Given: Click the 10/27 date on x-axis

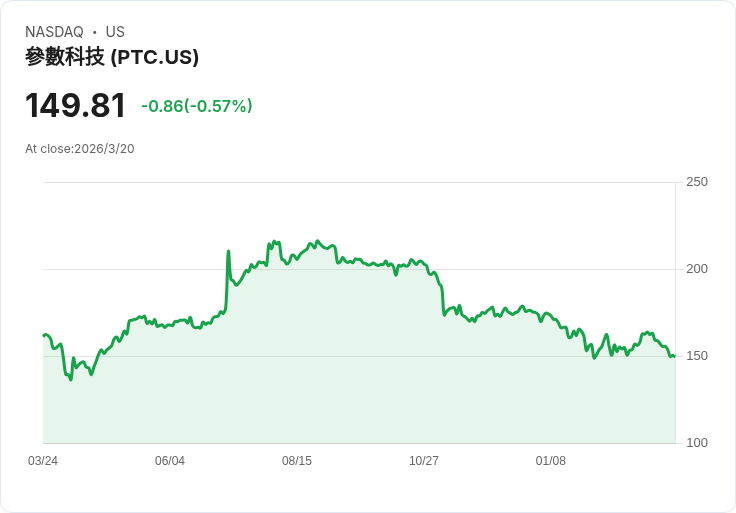Looking at the screenshot, I should tap(424, 461).
